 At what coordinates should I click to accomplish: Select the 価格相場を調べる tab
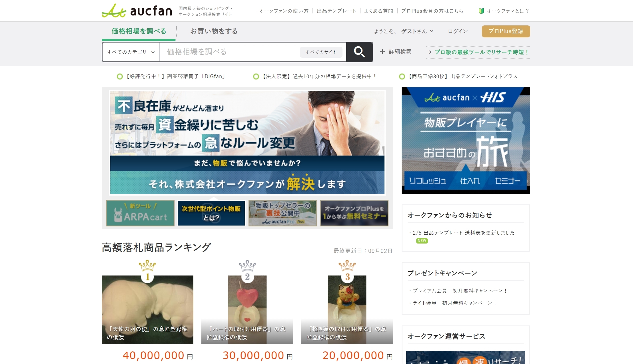139,31
